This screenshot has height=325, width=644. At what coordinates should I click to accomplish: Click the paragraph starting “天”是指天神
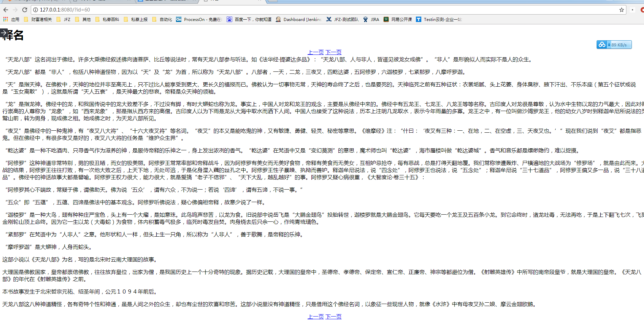click(x=319, y=88)
